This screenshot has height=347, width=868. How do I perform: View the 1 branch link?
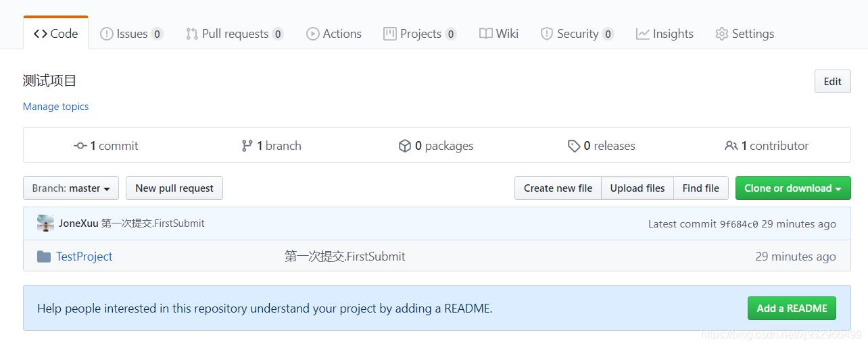[x=272, y=146]
